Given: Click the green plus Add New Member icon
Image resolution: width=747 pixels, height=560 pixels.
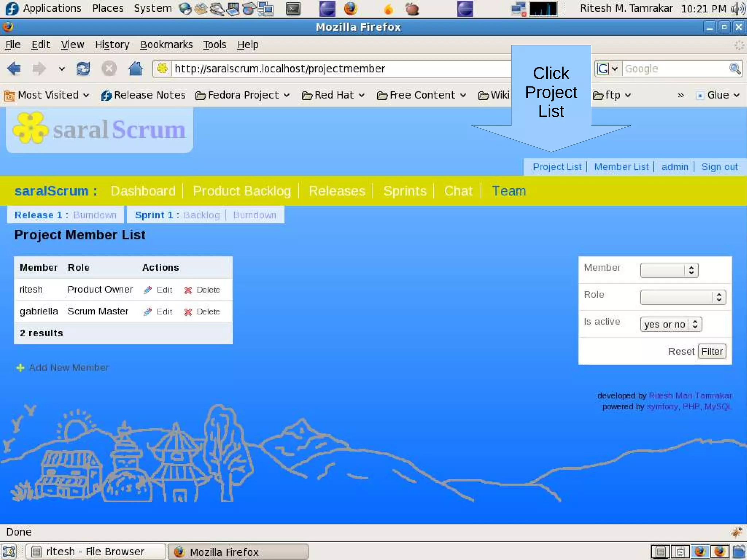Looking at the screenshot, I should point(20,368).
